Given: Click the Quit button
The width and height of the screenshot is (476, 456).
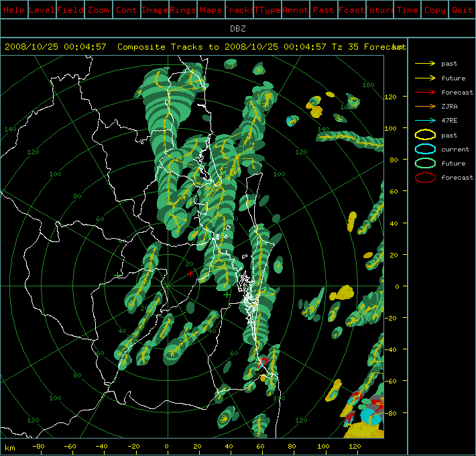Looking at the screenshot, I should coord(461,10).
